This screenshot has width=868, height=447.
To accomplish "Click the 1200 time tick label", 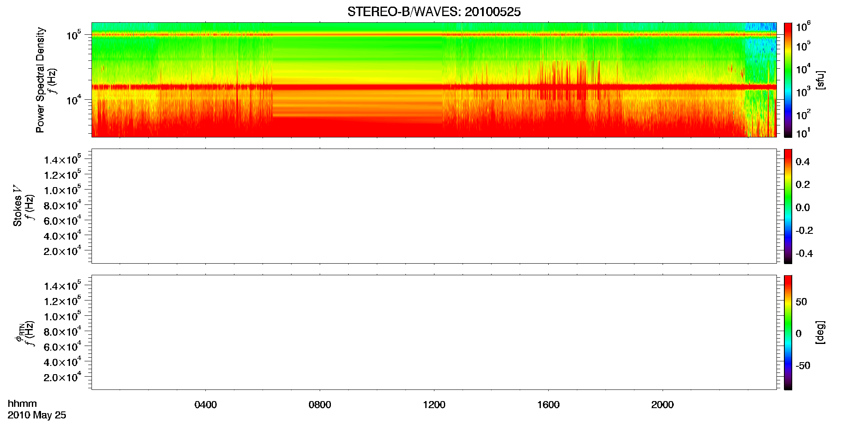I will point(434,405).
